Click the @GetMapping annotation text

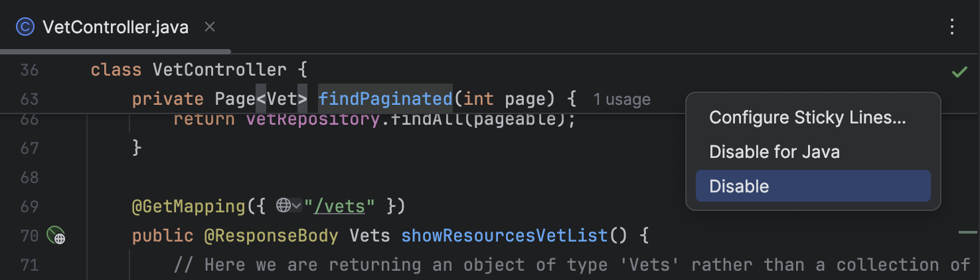(189, 206)
